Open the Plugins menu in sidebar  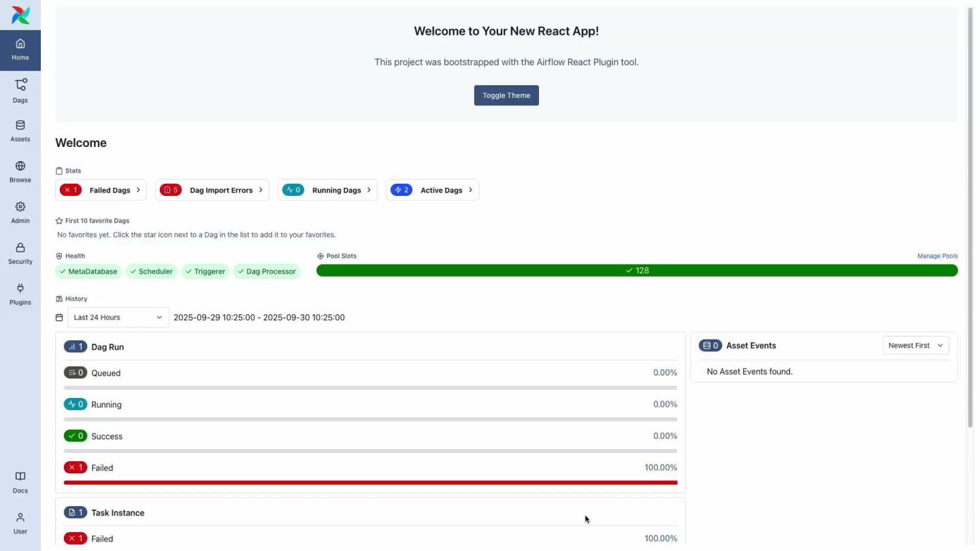coord(20,295)
